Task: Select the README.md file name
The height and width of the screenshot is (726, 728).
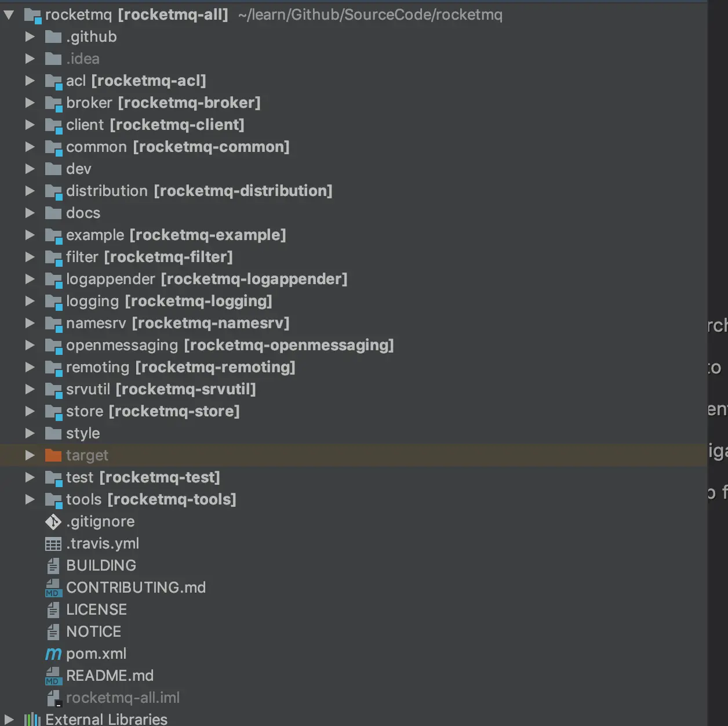Action: click(110, 676)
